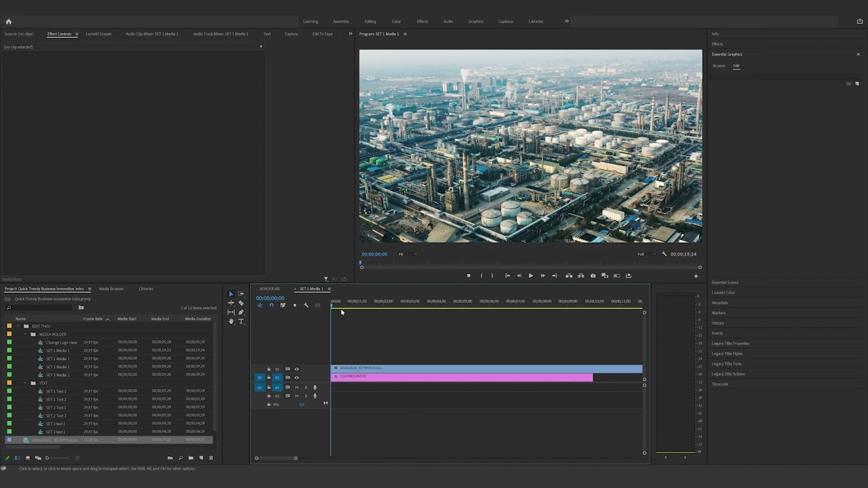Open the Browse tab in Essential Graphics

tap(719, 66)
